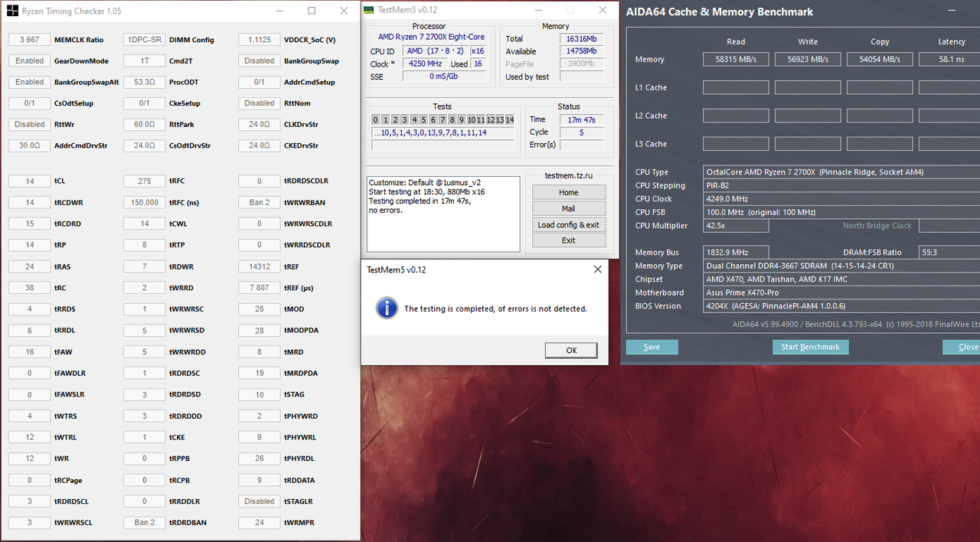This screenshot has height=542, width=980.
Task: Click tRC value 38
Action: pyautogui.click(x=30, y=288)
